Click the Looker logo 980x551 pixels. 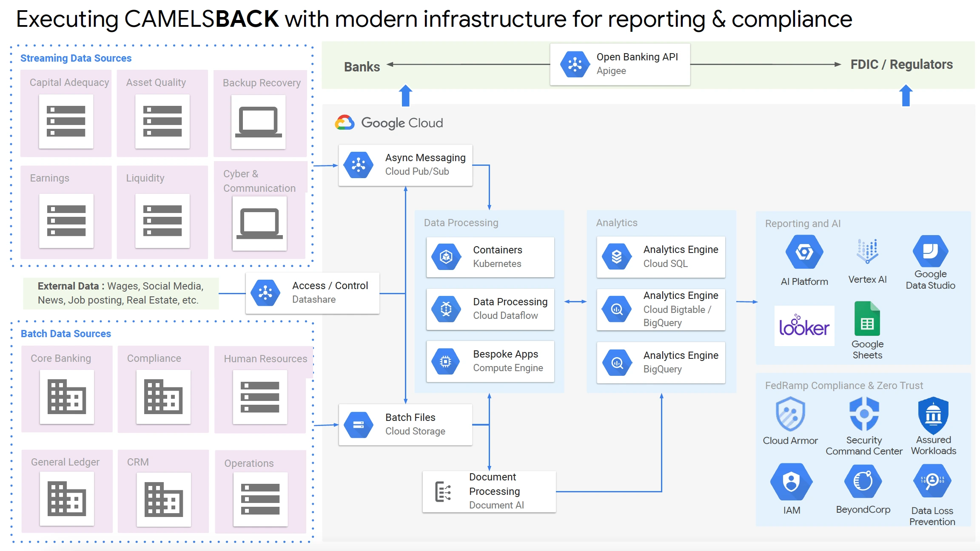(804, 325)
